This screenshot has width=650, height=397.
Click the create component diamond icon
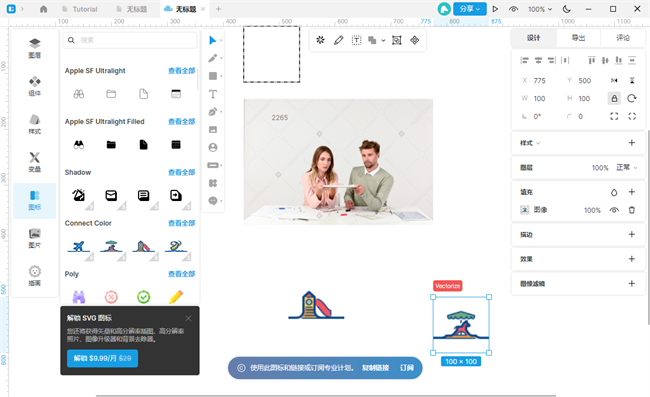(415, 40)
